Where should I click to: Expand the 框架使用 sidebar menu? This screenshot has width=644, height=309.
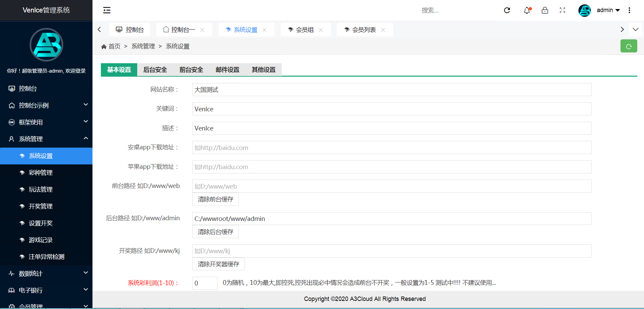click(46, 122)
